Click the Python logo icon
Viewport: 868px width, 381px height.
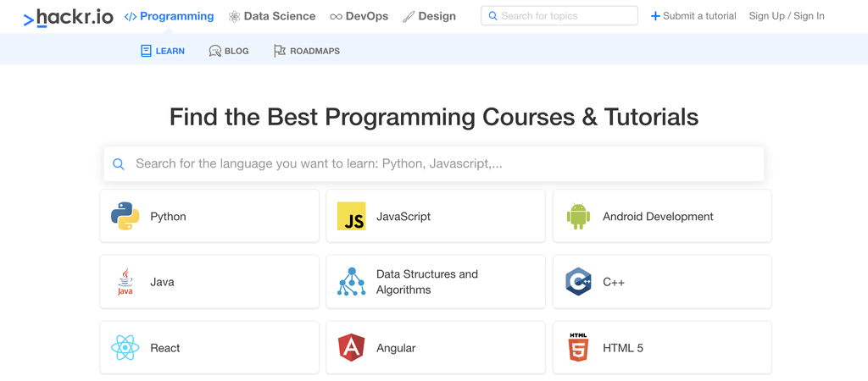(x=125, y=217)
